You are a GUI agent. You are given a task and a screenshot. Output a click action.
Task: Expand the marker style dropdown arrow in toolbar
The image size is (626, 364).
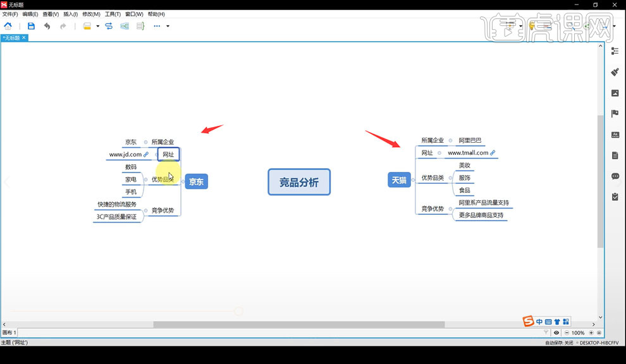point(97,26)
